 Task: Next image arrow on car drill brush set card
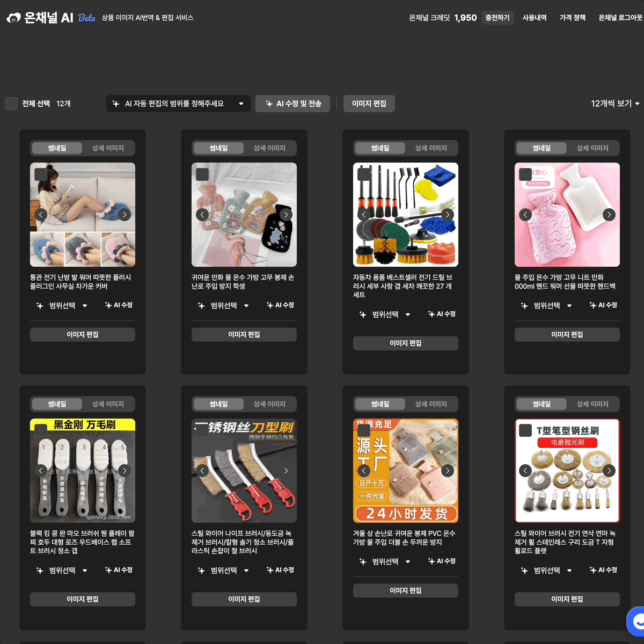[x=448, y=215]
